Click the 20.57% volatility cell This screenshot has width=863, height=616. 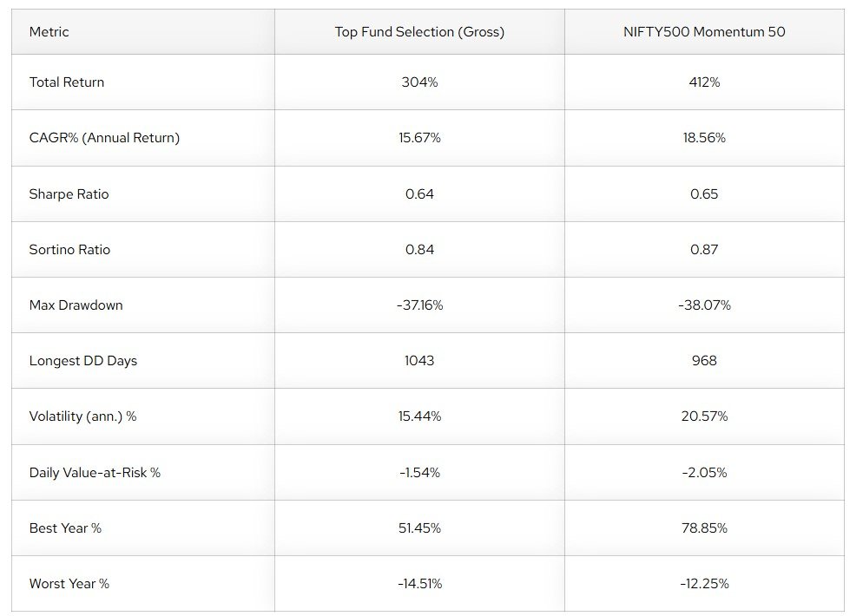point(704,416)
